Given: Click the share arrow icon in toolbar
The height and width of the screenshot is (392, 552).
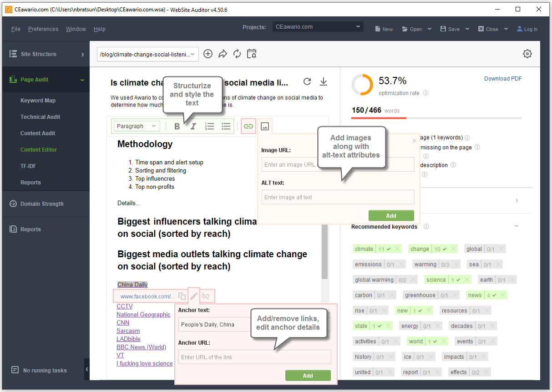Looking at the screenshot, I should click(223, 54).
